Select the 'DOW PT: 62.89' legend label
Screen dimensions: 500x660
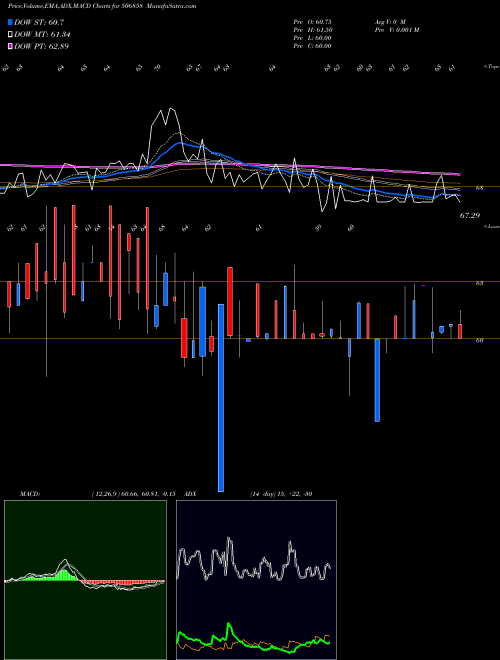coord(42,46)
